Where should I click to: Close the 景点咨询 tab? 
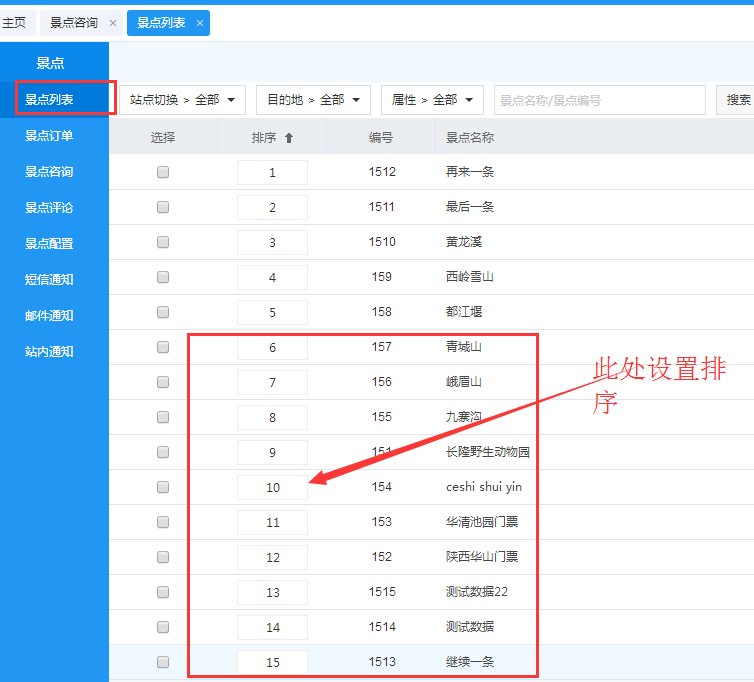coord(113,23)
